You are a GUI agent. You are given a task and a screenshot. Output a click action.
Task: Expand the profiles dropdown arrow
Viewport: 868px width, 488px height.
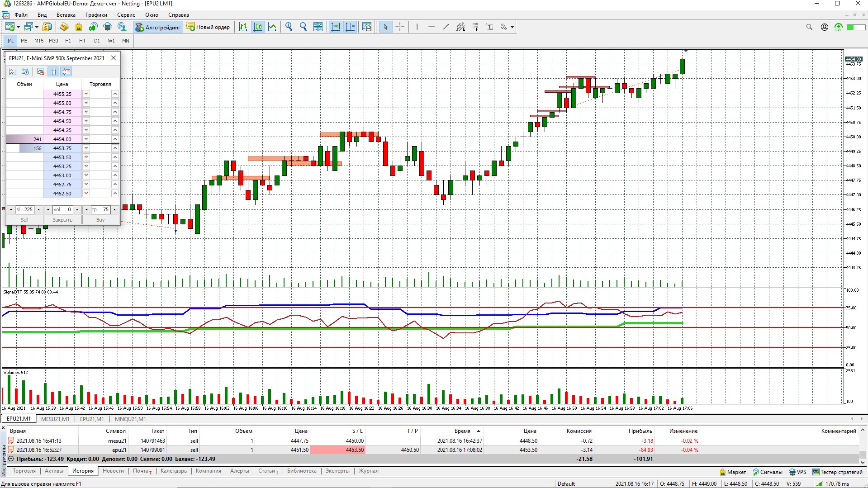pos(37,27)
